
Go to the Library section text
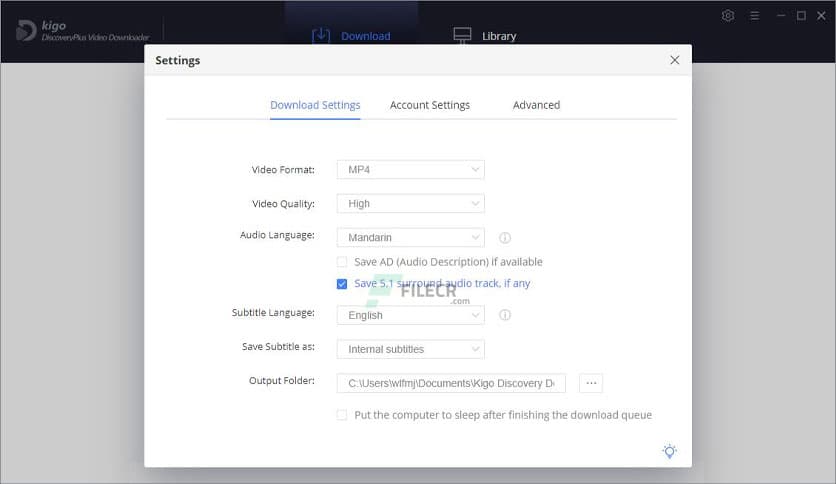pos(499,36)
